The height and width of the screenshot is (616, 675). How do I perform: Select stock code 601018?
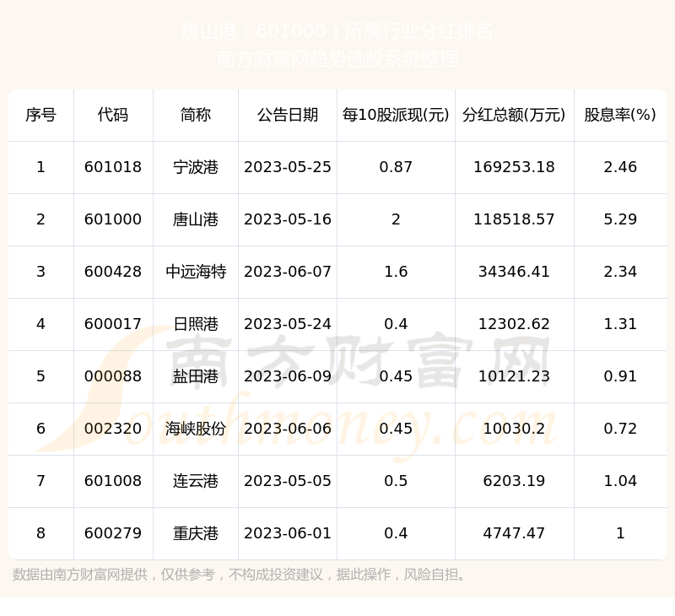(x=113, y=167)
